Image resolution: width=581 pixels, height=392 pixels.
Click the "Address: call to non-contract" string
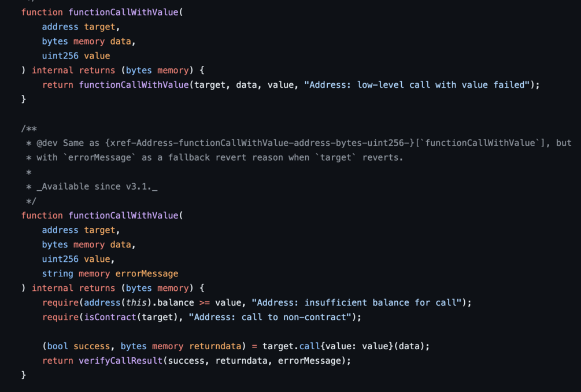tap(272, 317)
